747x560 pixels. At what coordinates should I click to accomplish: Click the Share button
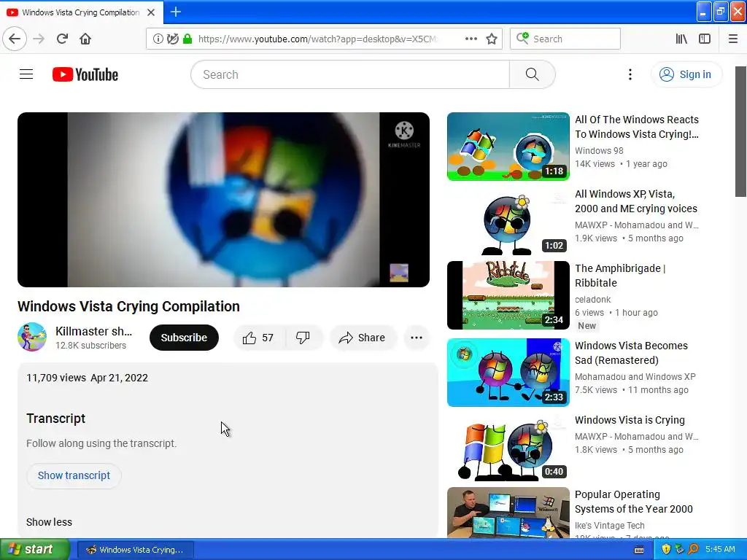tap(363, 338)
